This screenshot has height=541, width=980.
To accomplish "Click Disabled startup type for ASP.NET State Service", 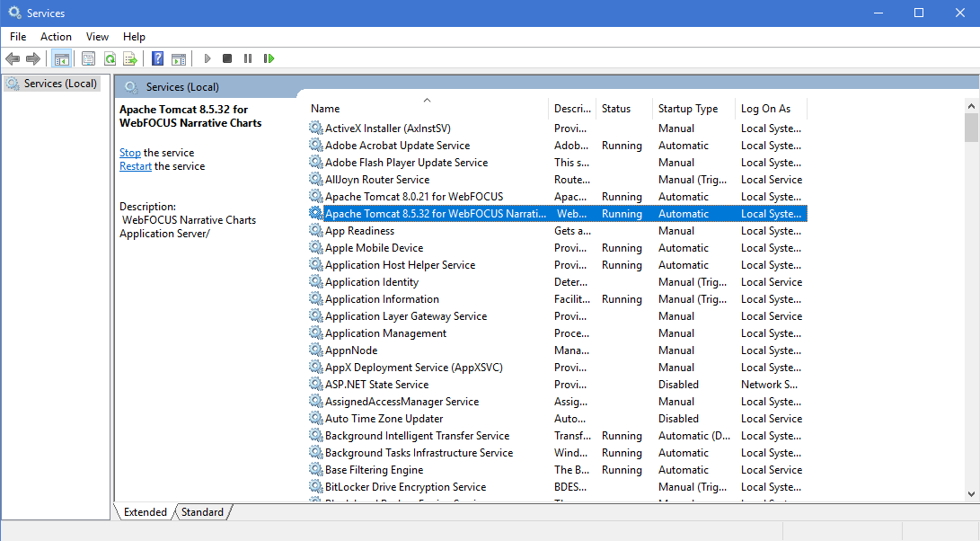I will 678,385.
